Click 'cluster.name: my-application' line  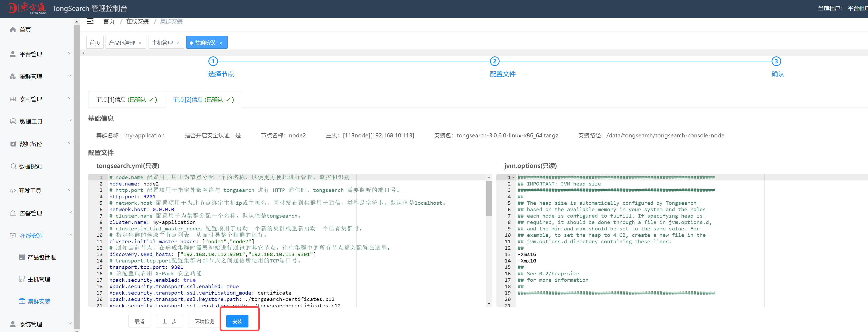tap(152, 222)
